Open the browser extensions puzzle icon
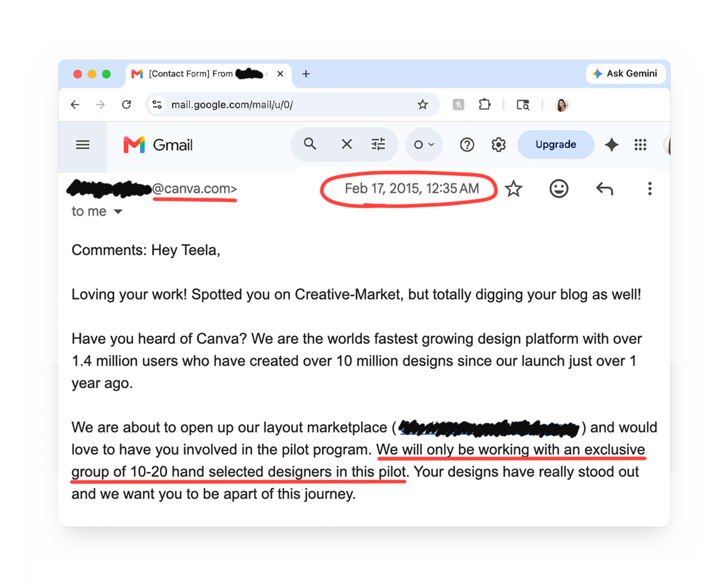The height and width of the screenshot is (587, 728). 485,104
